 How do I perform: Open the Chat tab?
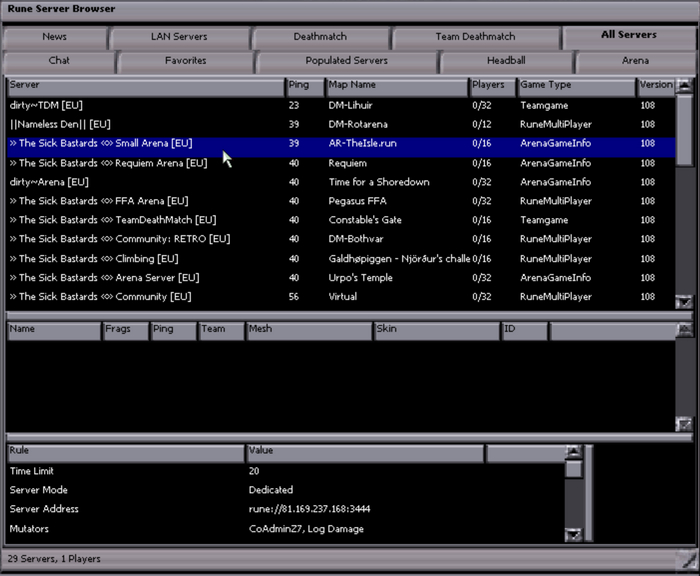59,61
